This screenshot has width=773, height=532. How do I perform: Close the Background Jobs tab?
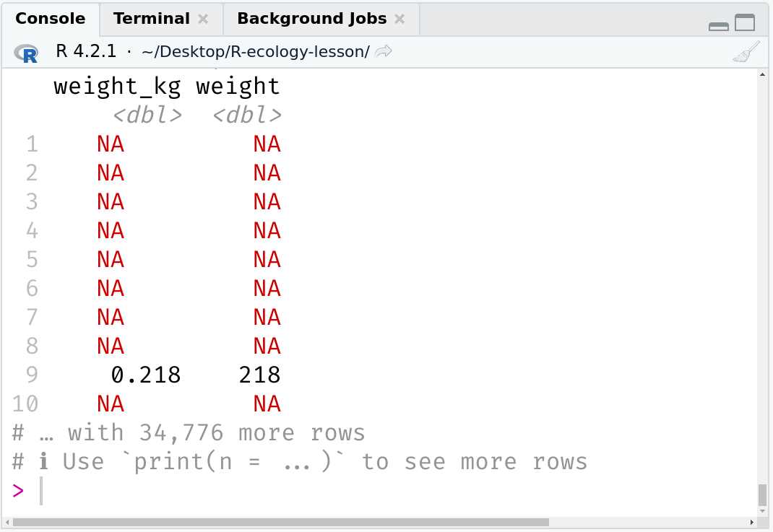pos(400,19)
